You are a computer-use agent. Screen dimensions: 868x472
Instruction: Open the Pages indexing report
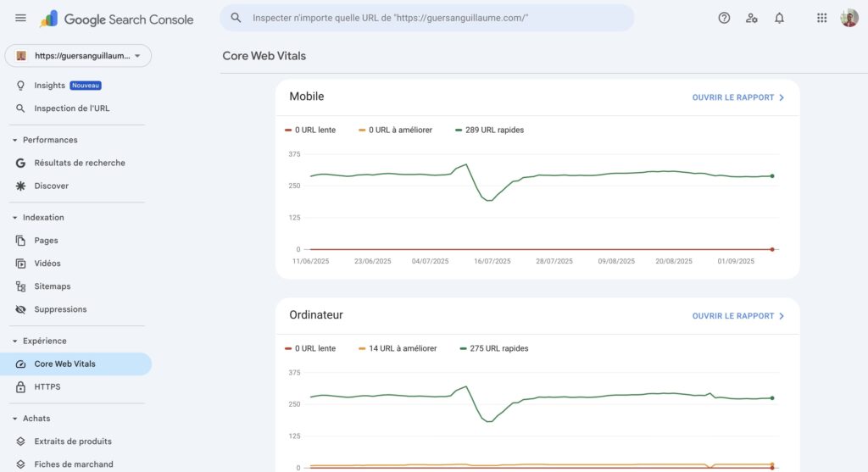point(75,240)
